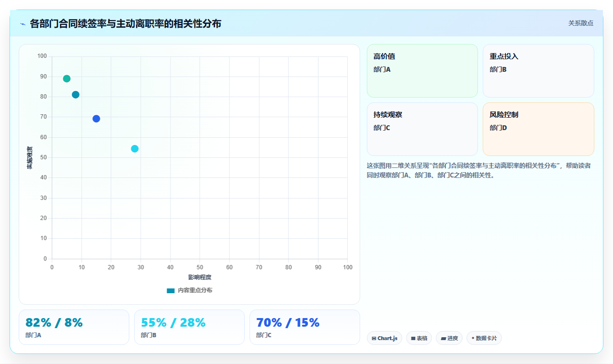Click the 55% / 28% 部门B stat card
The width and height of the screenshot is (613, 364).
click(x=189, y=327)
